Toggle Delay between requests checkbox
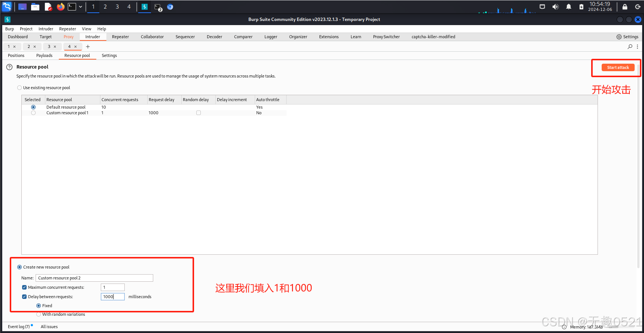The width and height of the screenshot is (644, 333). [24, 297]
